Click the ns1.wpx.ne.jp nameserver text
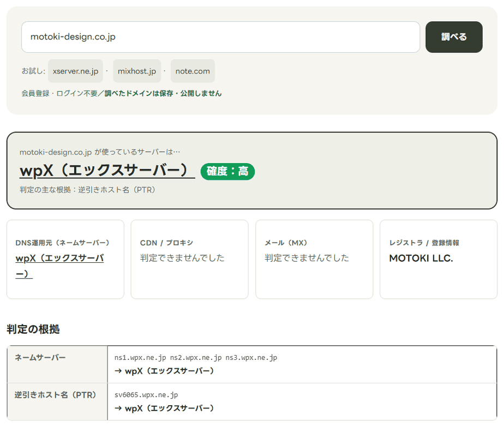Screen dimensions: 504x427 click(x=140, y=358)
